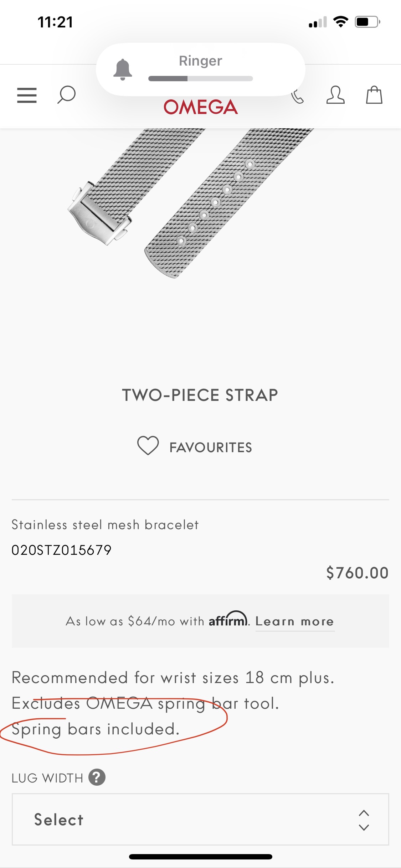Click the up-down chevrons in lug width selector
Image resolution: width=401 pixels, height=868 pixels.
(364, 820)
